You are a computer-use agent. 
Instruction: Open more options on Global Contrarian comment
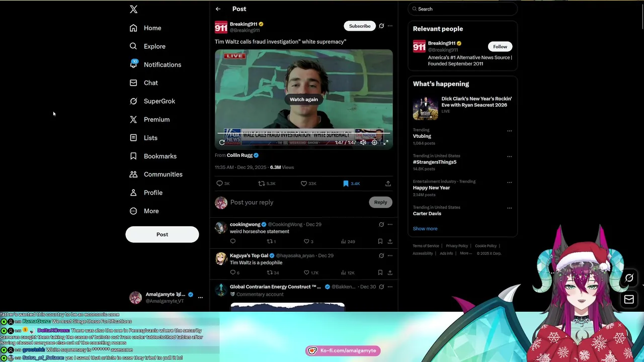pos(390,287)
